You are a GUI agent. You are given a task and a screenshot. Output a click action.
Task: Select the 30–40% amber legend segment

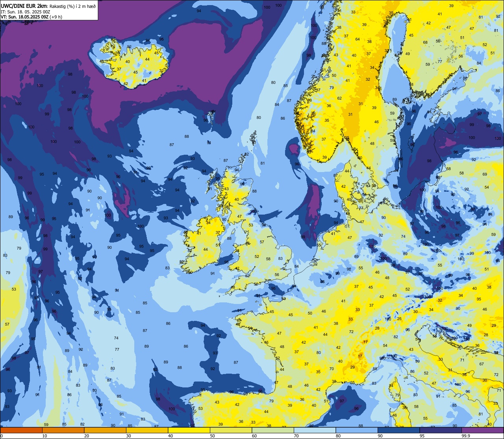tap(147, 430)
